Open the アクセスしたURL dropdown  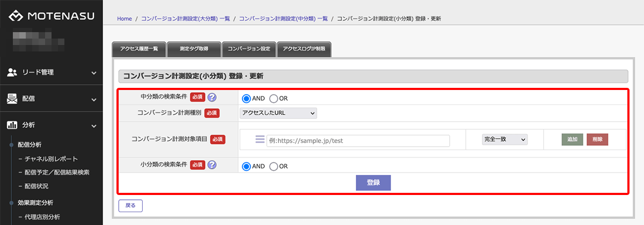click(x=278, y=113)
